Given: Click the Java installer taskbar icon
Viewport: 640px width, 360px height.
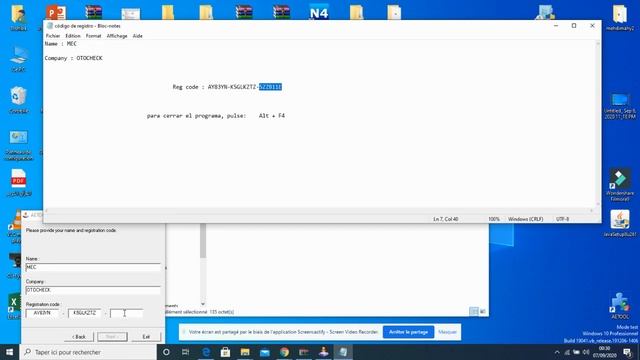Looking at the screenshot, I should [x=324, y=352].
